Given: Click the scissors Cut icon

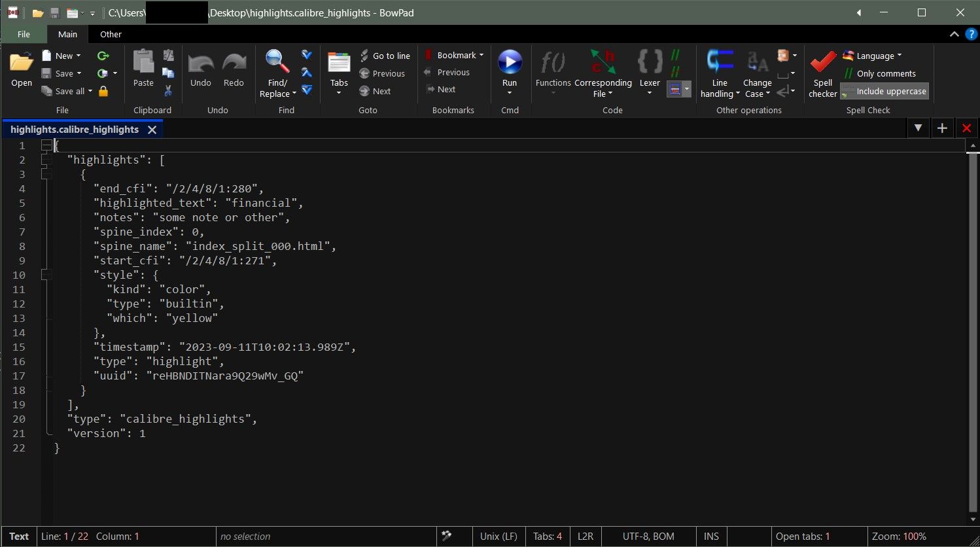Looking at the screenshot, I should (x=168, y=90).
